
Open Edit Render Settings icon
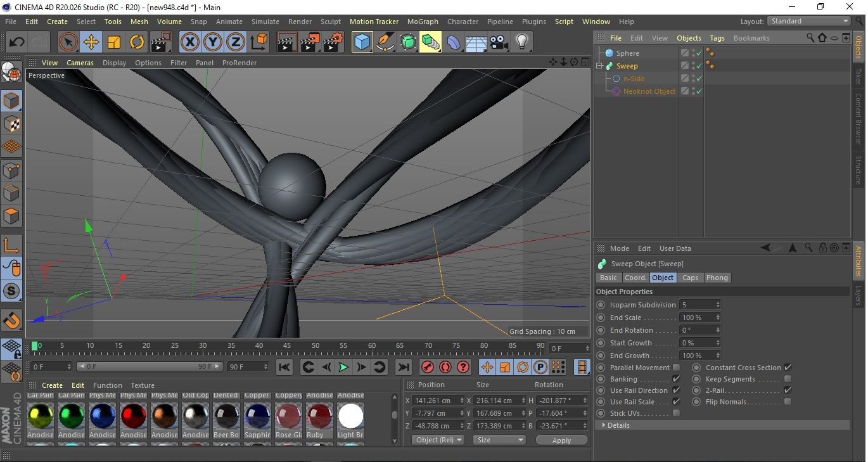(333, 42)
